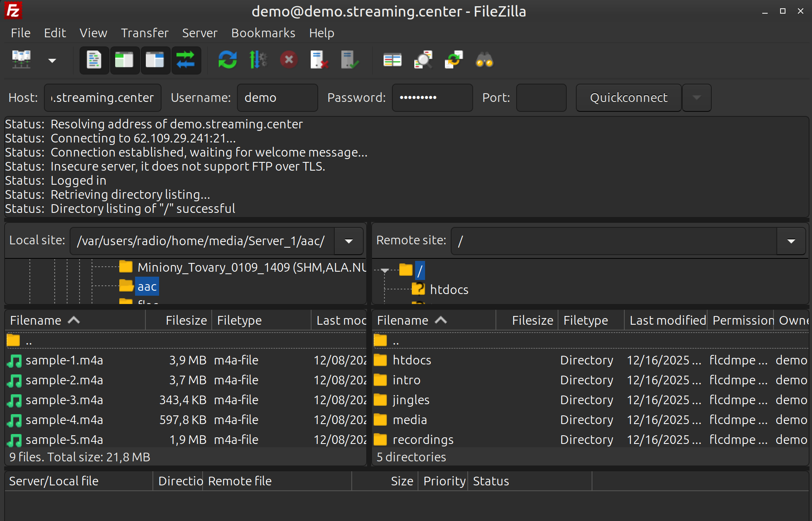This screenshot has width=812, height=521.
Task: Open the Bookmarks menu
Action: 263,33
